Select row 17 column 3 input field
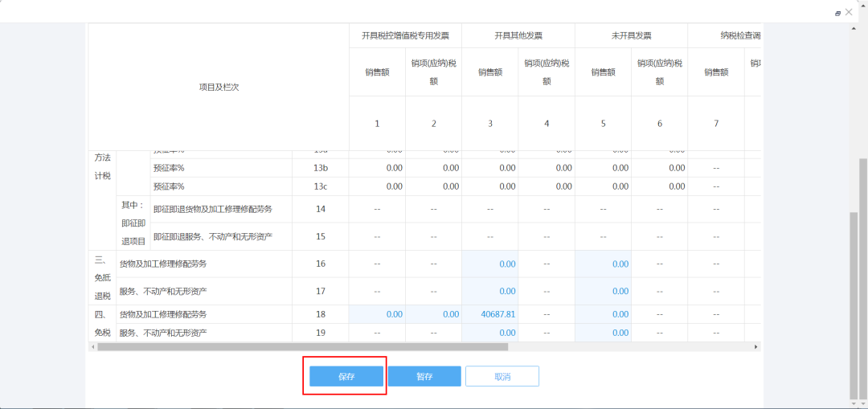868x409 pixels. coord(490,291)
